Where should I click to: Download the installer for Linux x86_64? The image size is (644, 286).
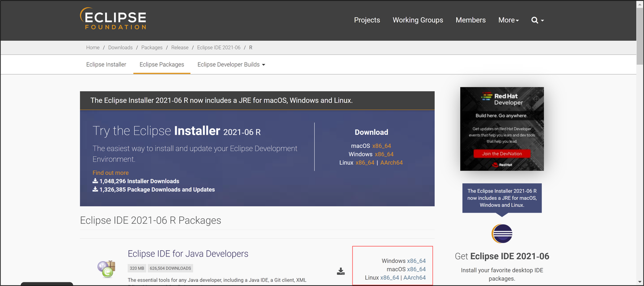point(365,163)
